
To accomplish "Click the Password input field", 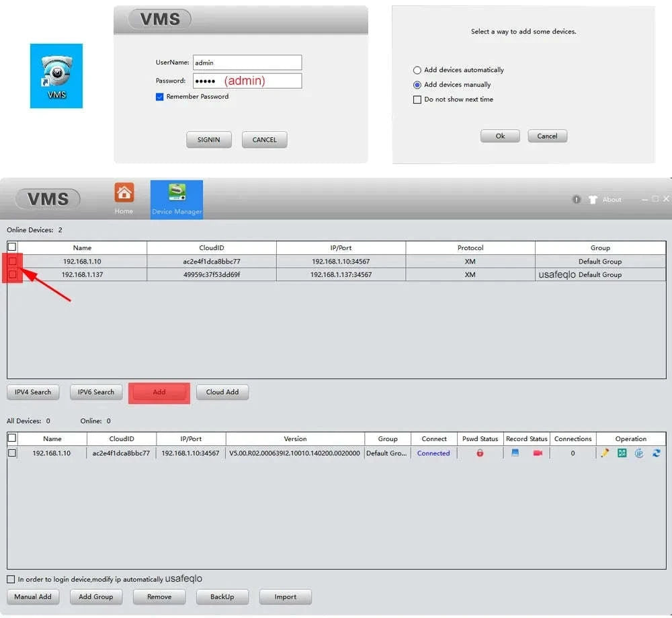I will tap(247, 81).
